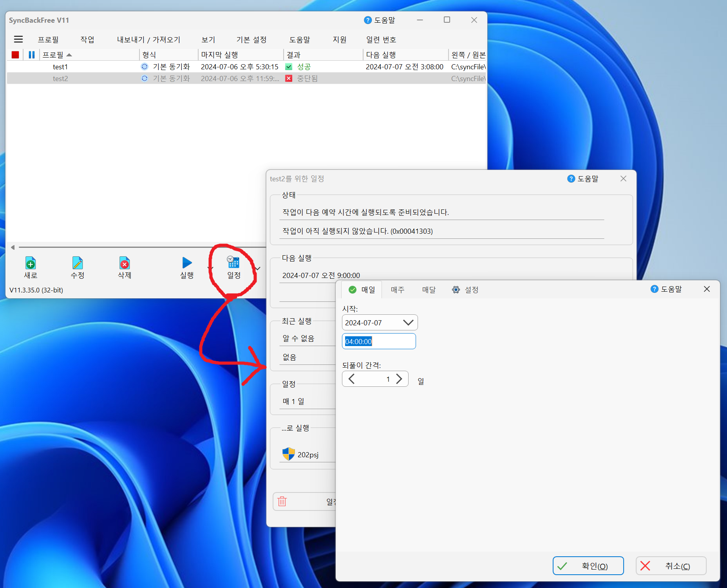Click the next run time 2024-07-07 오전 9:00:00

(x=321, y=275)
